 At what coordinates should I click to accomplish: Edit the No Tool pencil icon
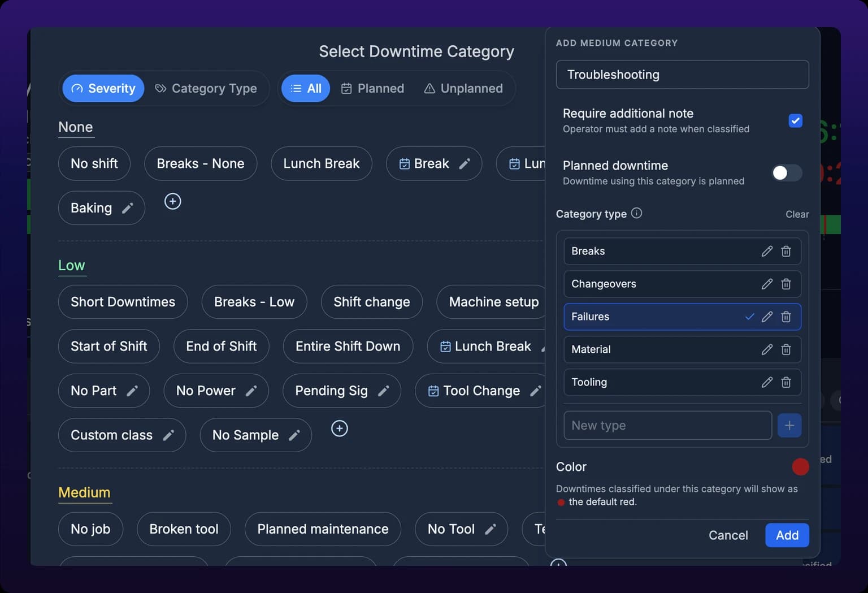tap(491, 529)
